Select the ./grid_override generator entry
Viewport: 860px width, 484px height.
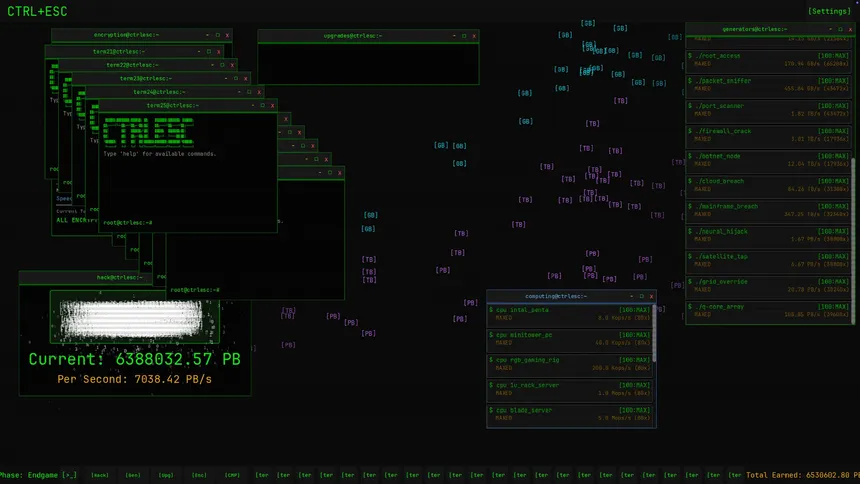point(768,285)
